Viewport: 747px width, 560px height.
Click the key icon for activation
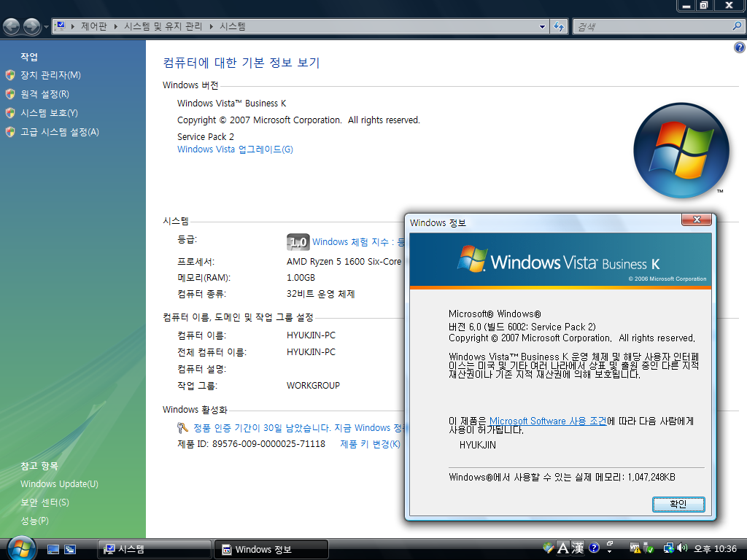click(182, 427)
